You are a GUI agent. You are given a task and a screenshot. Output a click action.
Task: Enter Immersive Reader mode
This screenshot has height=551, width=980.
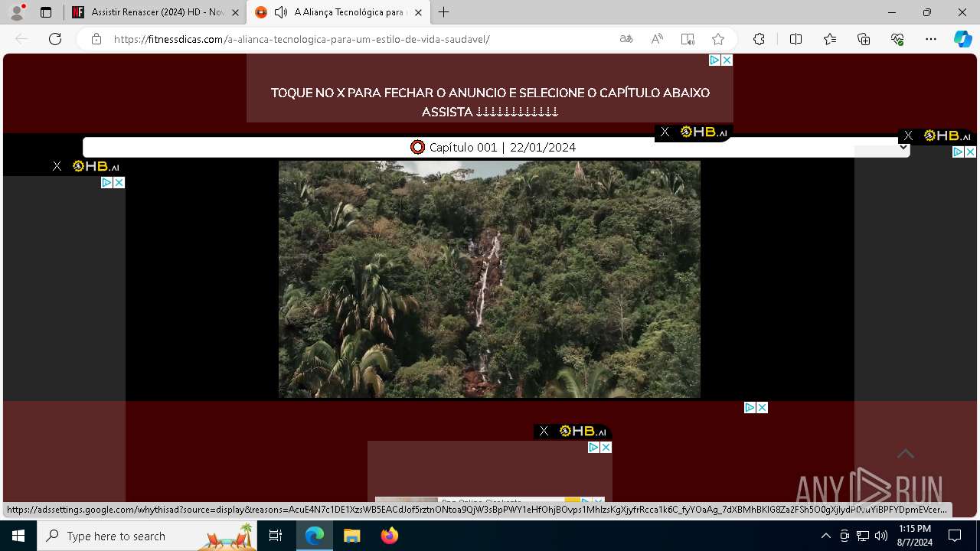click(x=688, y=39)
